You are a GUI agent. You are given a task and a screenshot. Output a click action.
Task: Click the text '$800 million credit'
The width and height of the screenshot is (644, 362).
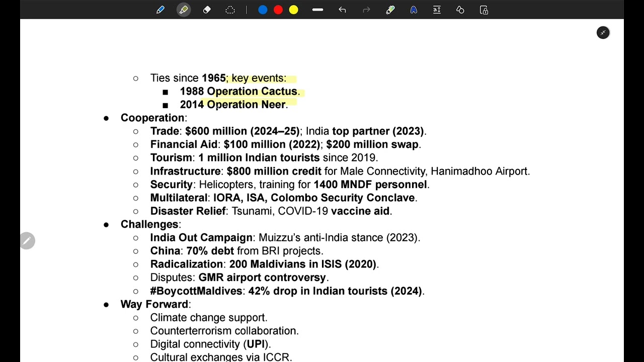point(274,171)
